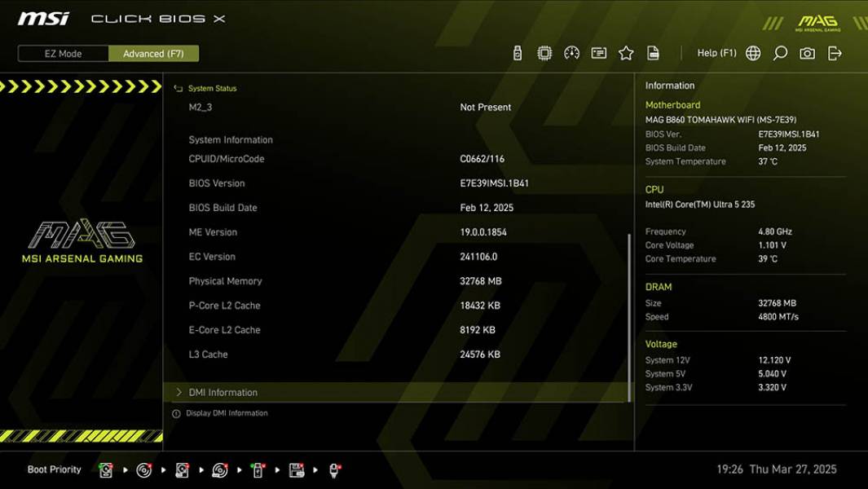
Task: Click the System 3.3V 3.320 V reading
Action: tap(772, 388)
